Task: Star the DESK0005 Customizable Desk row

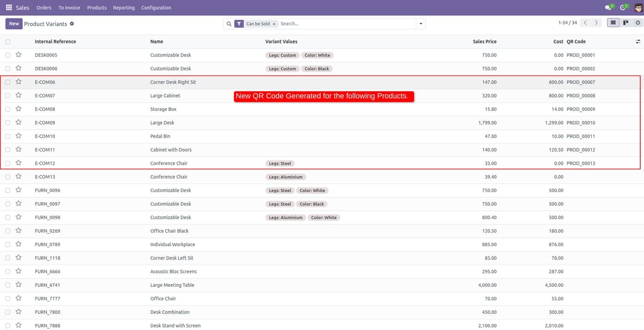Action: click(x=18, y=55)
